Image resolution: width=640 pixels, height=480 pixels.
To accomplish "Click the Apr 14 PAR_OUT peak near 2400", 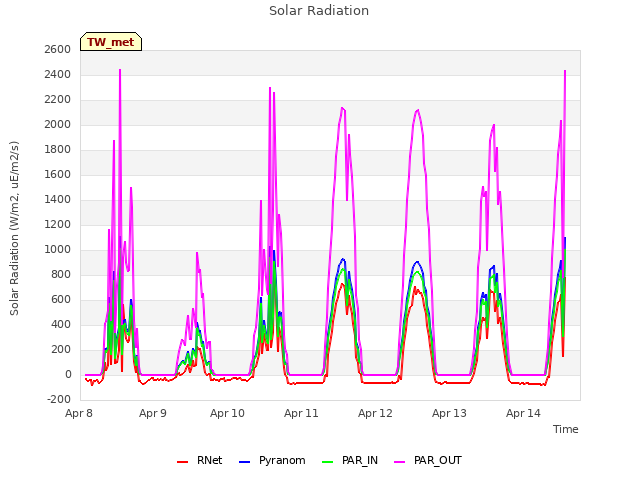I will 565,71.
